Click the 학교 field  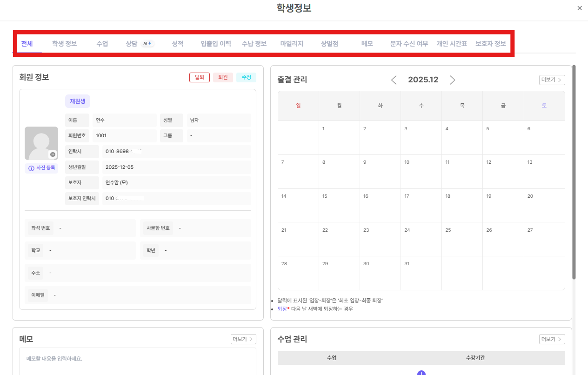(x=80, y=250)
